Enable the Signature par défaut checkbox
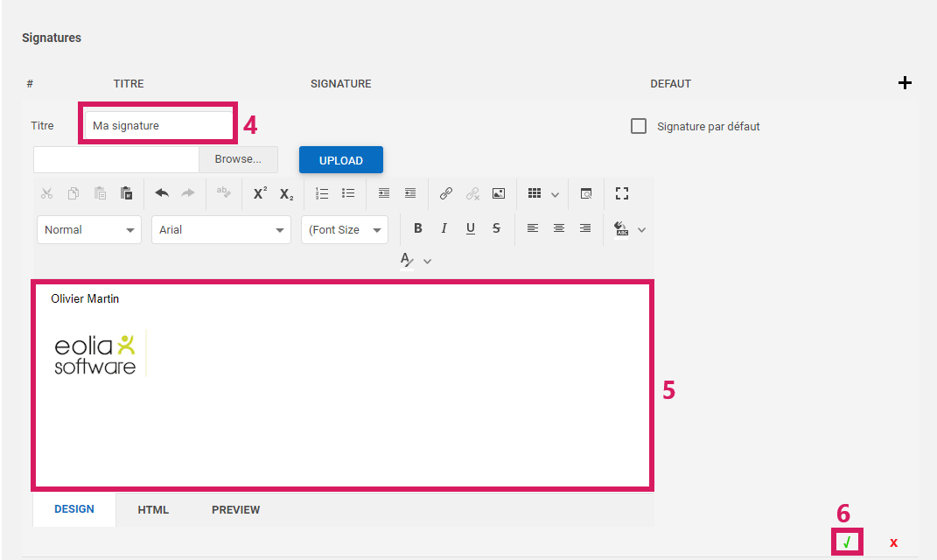The height and width of the screenshot is (560, 937). 639,126
